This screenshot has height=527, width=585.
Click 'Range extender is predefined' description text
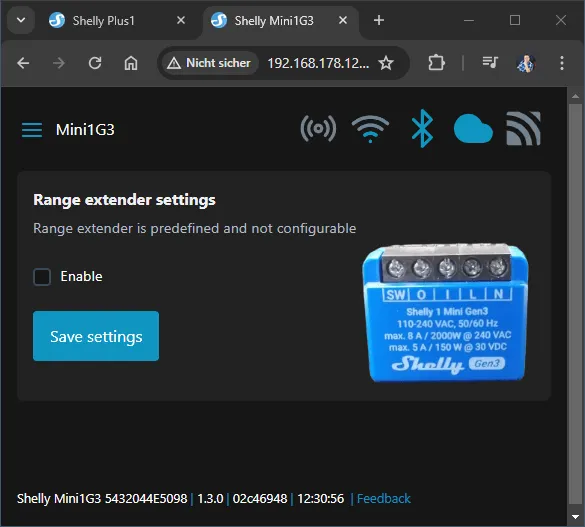tap(194, 229)
